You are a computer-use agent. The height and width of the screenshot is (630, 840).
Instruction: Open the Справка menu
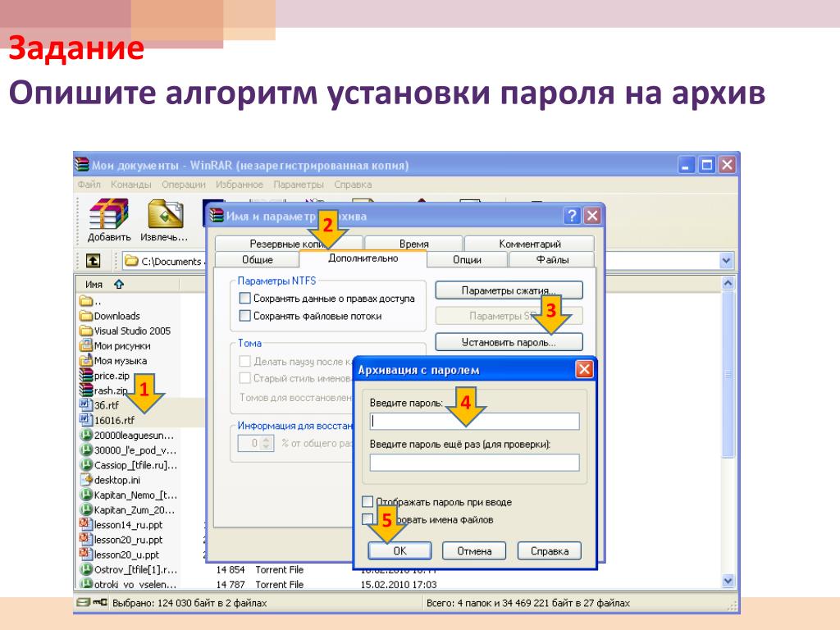[353, 185]
